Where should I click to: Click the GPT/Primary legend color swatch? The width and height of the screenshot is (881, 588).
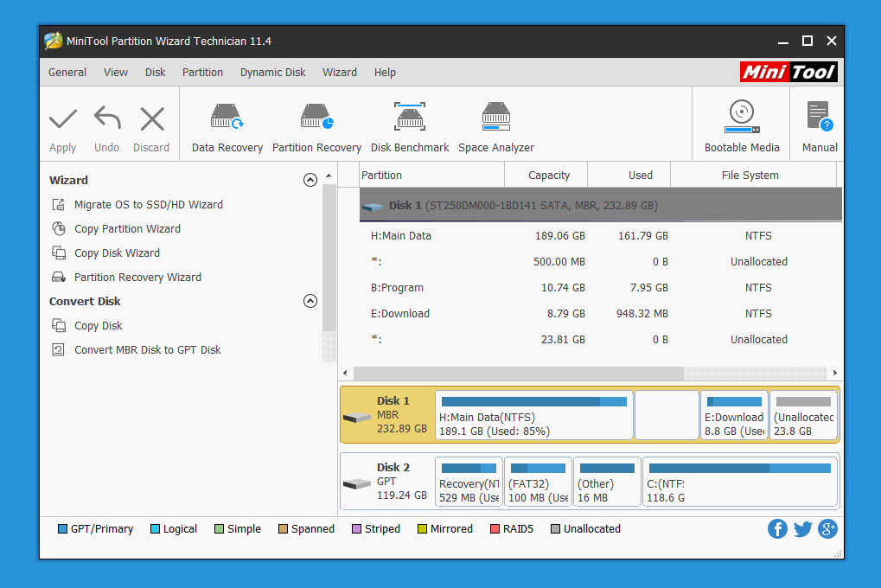62,529
